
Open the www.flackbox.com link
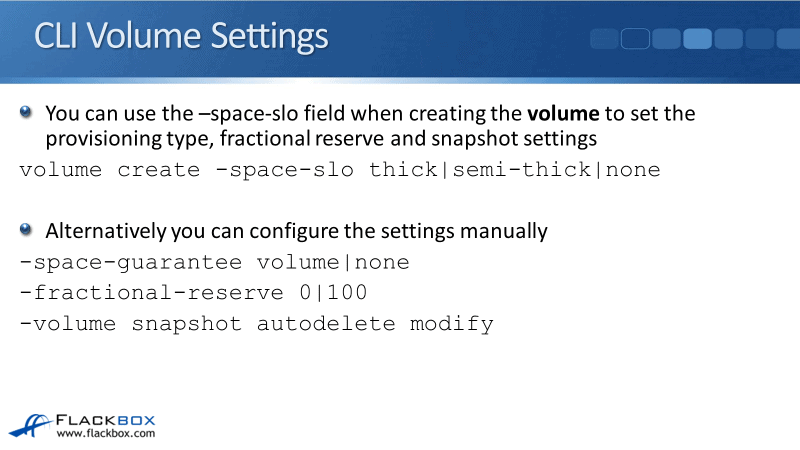(105, 434)
